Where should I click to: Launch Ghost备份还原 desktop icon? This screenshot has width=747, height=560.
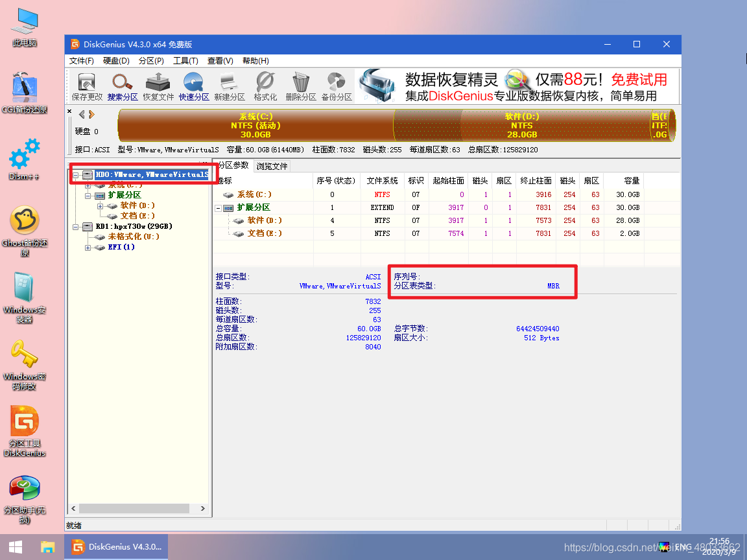tap(25, 231)
